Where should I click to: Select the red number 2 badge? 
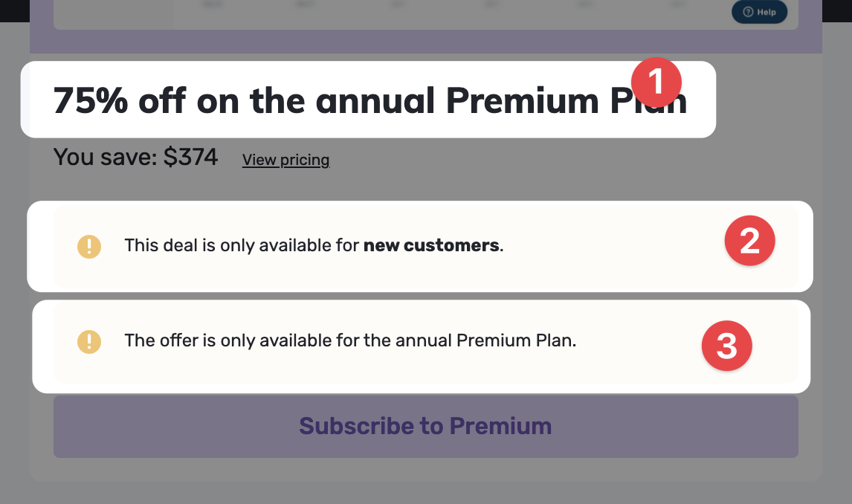pyautogui.click(x=749, y=241)
